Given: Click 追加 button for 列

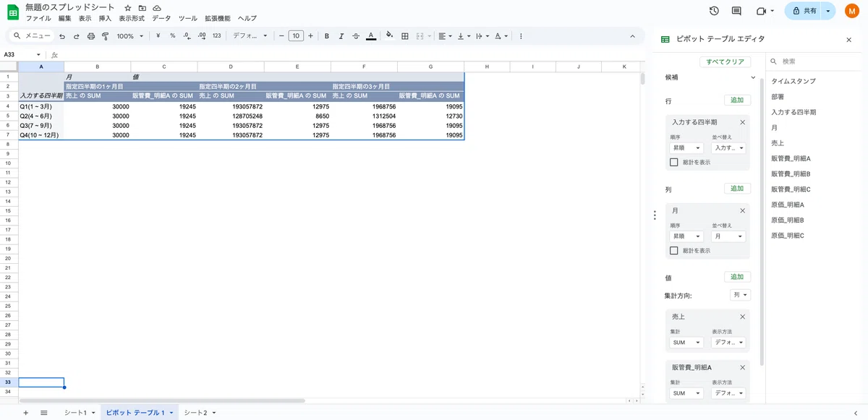Looking at the screenshot, I should (737, 189).
